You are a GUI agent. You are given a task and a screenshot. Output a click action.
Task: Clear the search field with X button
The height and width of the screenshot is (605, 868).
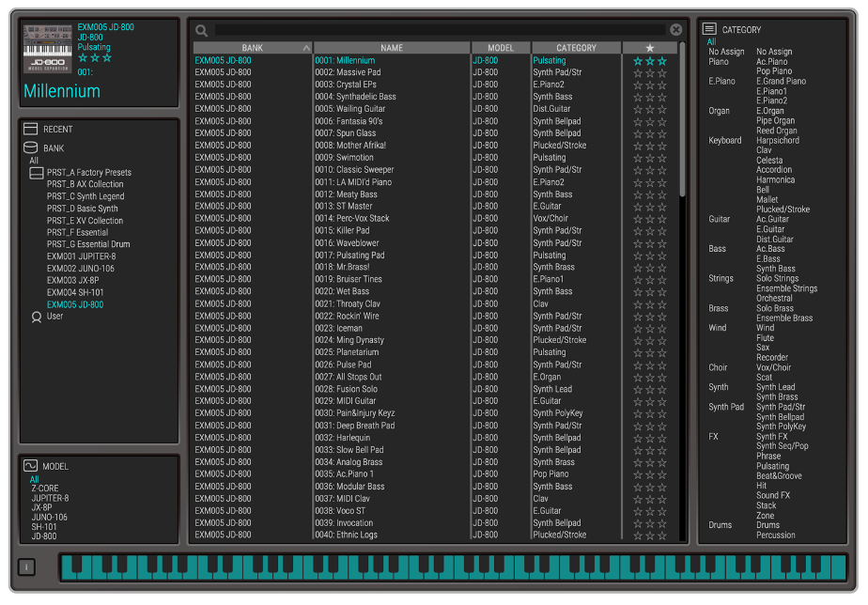tap(676, 30)
